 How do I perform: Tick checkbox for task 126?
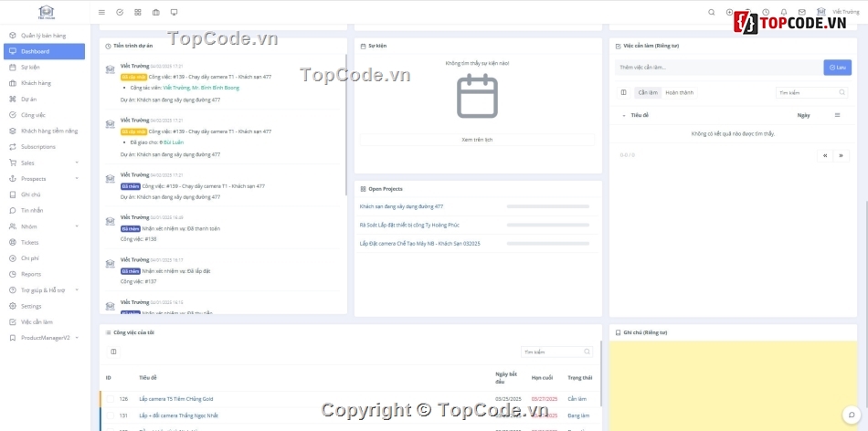[111, 399]
